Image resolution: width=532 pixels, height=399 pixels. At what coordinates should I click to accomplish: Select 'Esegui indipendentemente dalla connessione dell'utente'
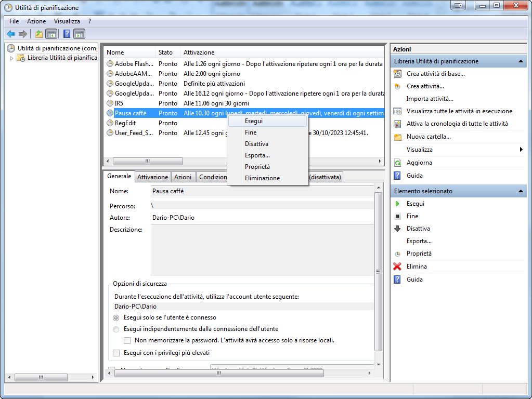tap(116, 329)
